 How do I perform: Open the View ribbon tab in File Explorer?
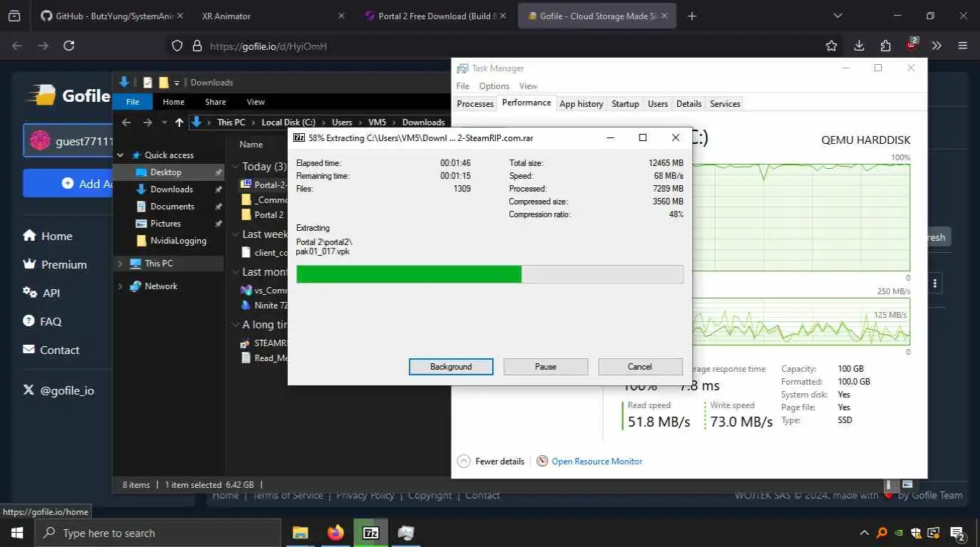coord(256,102)
